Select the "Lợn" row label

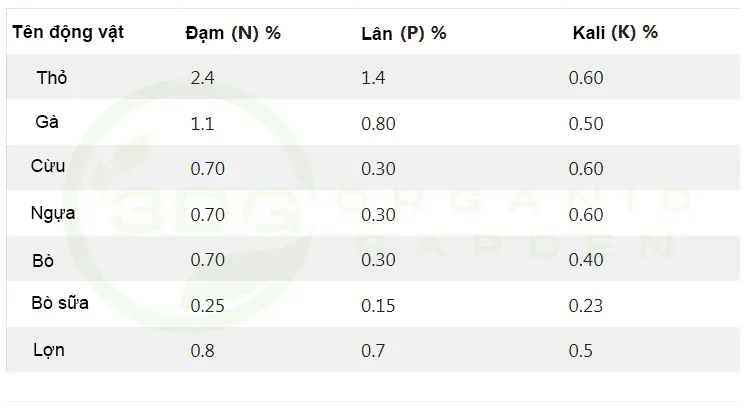click(x=49, y=350)
